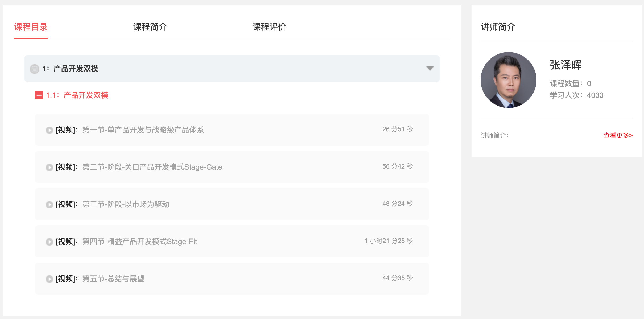644x319 pixels.
Task: Toggle the 1.1: 产品开发双模 section label
Action: click(x=77, y=95)
